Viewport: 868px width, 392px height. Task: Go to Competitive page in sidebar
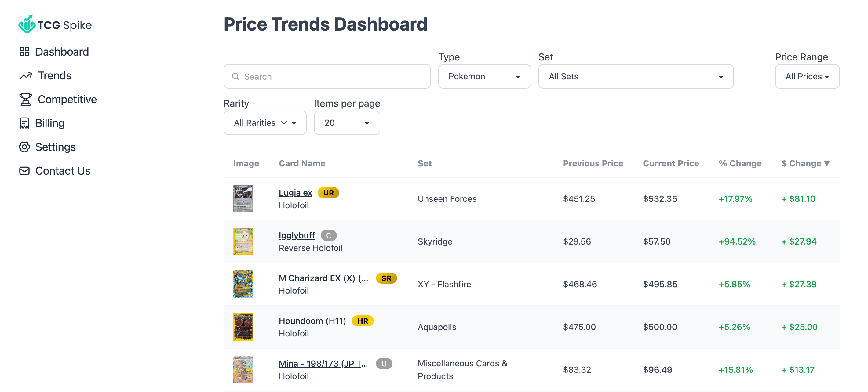click(67, 99)
